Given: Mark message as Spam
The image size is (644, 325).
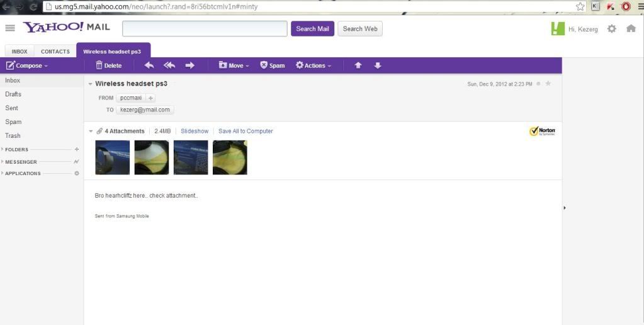Looking at the screenshot, I should click(272, 66).
